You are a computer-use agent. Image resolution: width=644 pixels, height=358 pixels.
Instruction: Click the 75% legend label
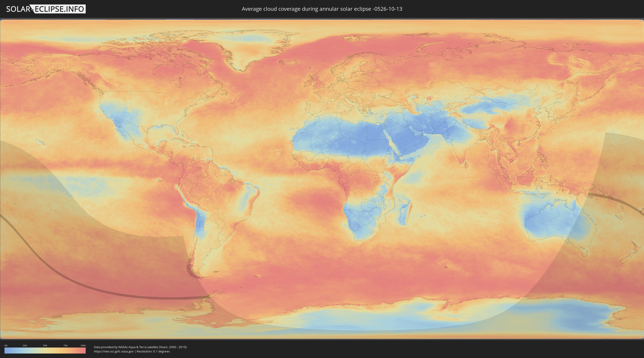(65, 345)
